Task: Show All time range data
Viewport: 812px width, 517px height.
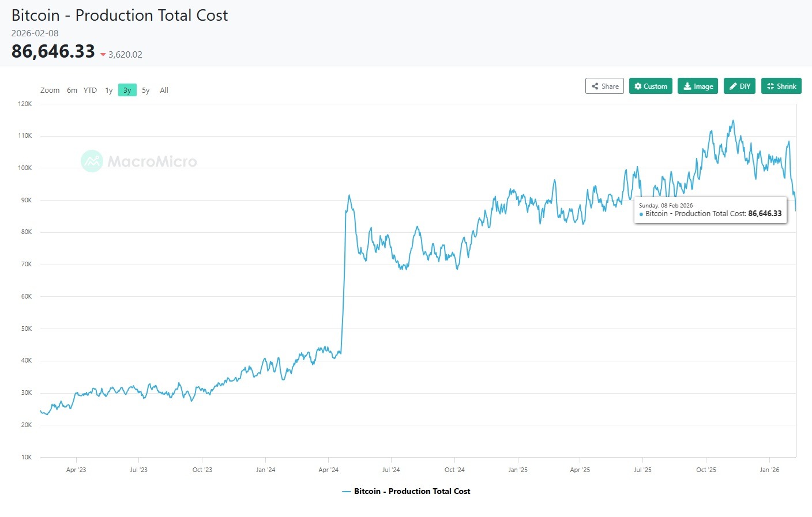Action: pyautogui.click(x=164, y=90)
